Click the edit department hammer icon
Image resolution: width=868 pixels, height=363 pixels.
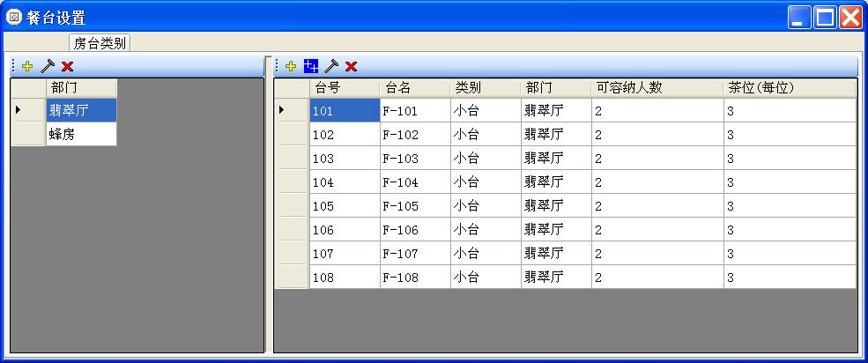[x=48, y=66]
